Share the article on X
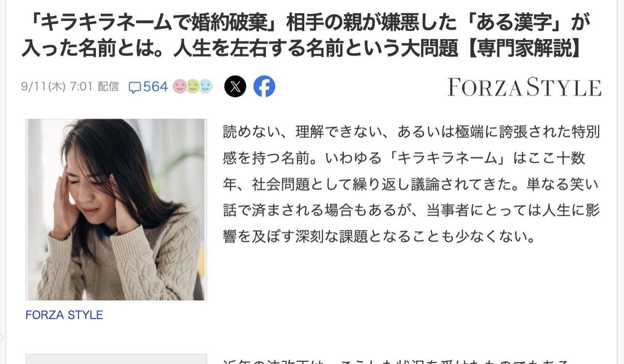The width and height of the screenshot is (624, 364). tap(235, 87)
